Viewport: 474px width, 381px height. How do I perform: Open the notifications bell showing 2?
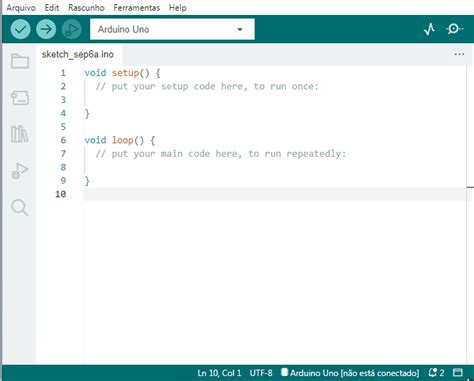coord(436,373)
